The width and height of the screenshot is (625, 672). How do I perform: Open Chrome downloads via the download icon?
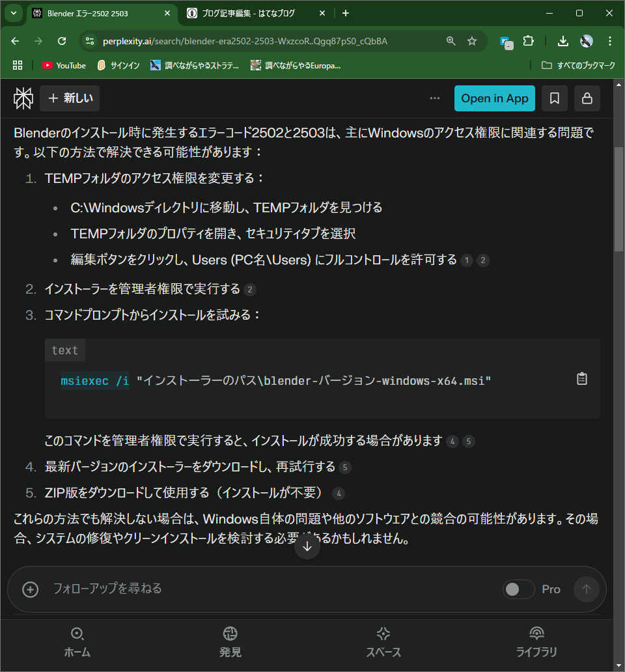point(562,40)
